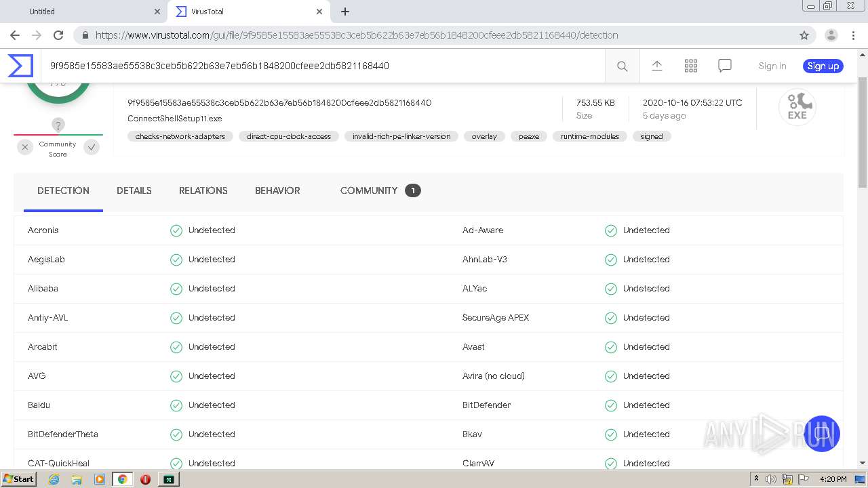Click the peexe tag
Image resolution: width=868 pixels, height=488 pixels.
click(529, 136)
